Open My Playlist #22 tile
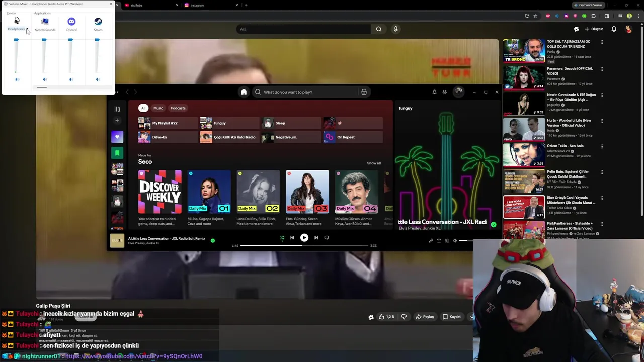The width and height of the screenshot is (644, 362). click(168, 123)
